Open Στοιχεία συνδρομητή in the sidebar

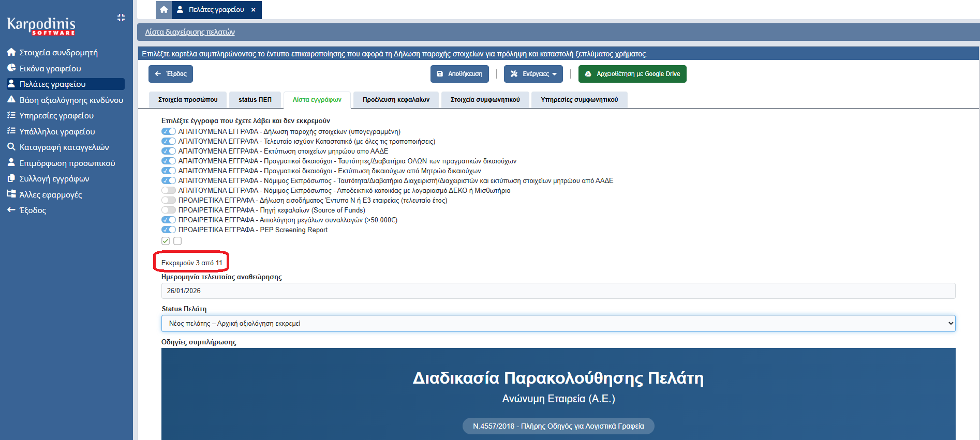(58, 52)
